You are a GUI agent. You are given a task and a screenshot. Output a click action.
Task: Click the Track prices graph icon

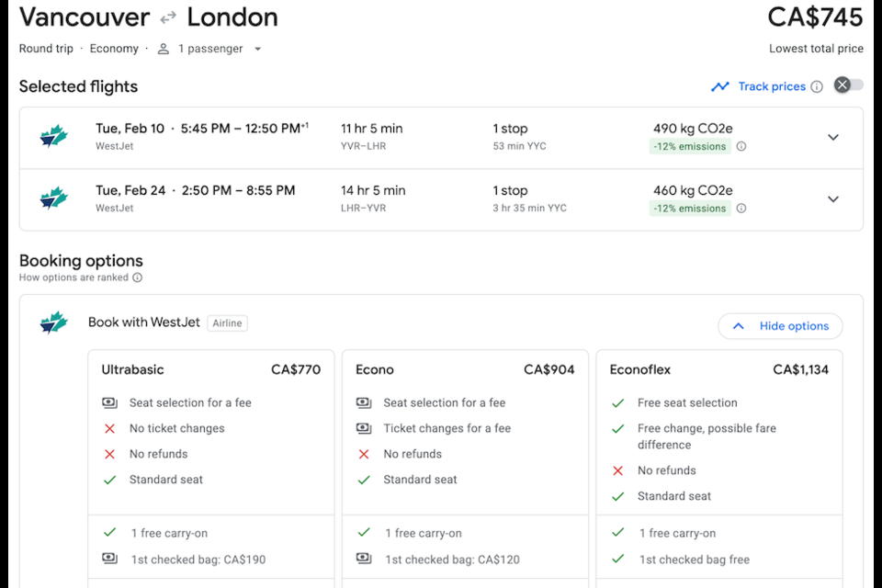720,86
